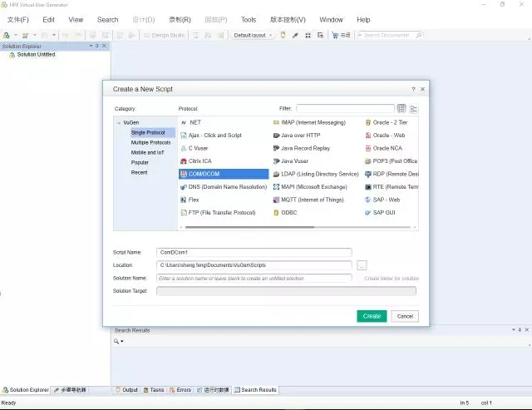Open the Help menu

click(363, 20)
